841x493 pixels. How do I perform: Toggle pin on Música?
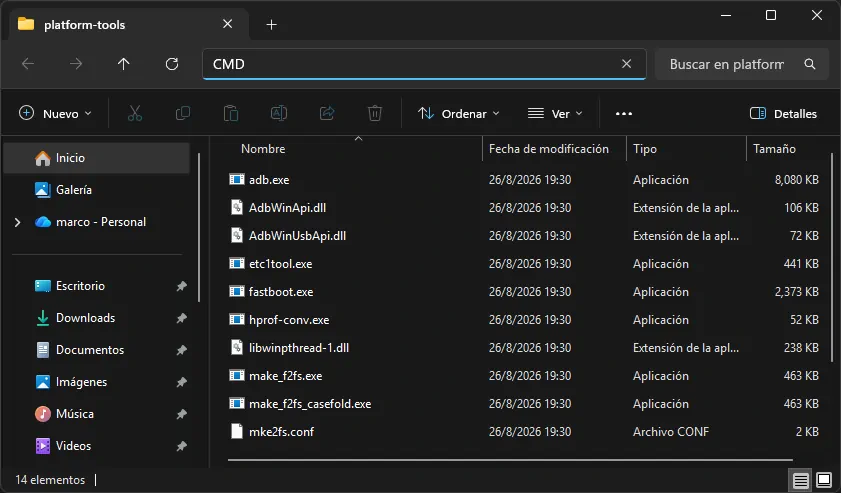[x=182, y=414]
